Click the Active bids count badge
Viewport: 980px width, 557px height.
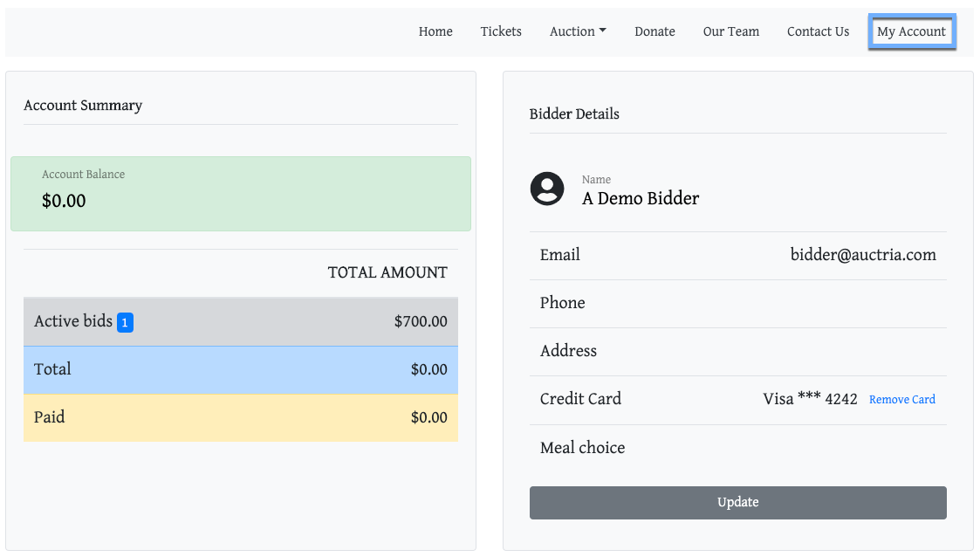(125, 323)
